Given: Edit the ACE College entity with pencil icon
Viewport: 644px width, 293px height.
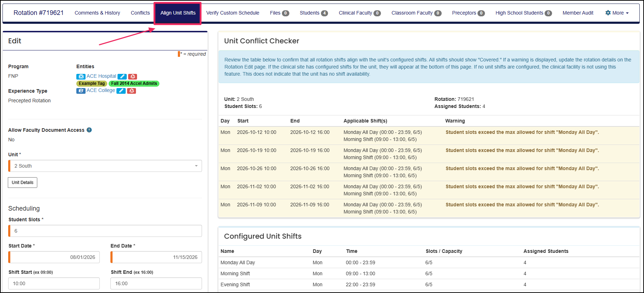Looking at the screenshot, I should 121,91.
